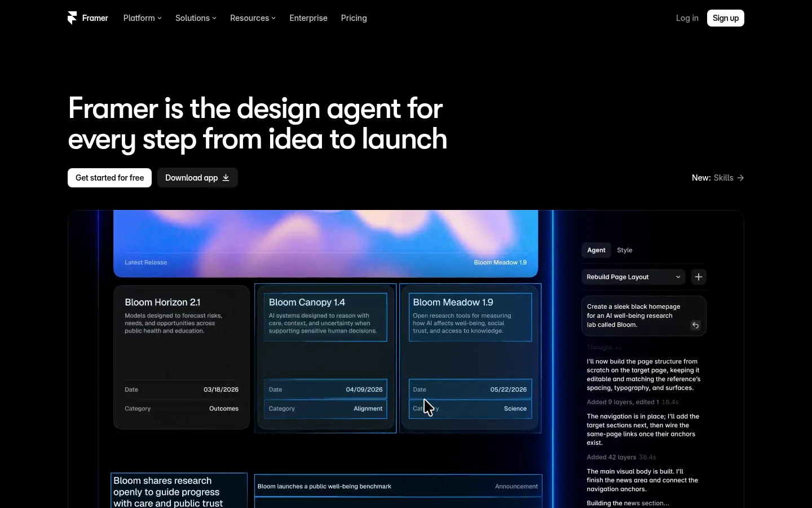Screen dimensions: 812x508
Task: Click the Added 42 layers status line
Action: click(x=611, y=457)
